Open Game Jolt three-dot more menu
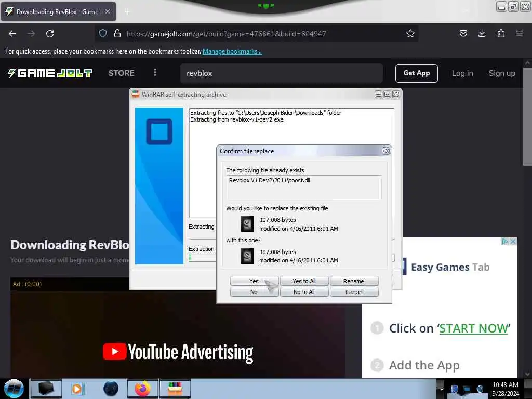The width and height of the screenshot is (532, 399). (x=155, y=73)
